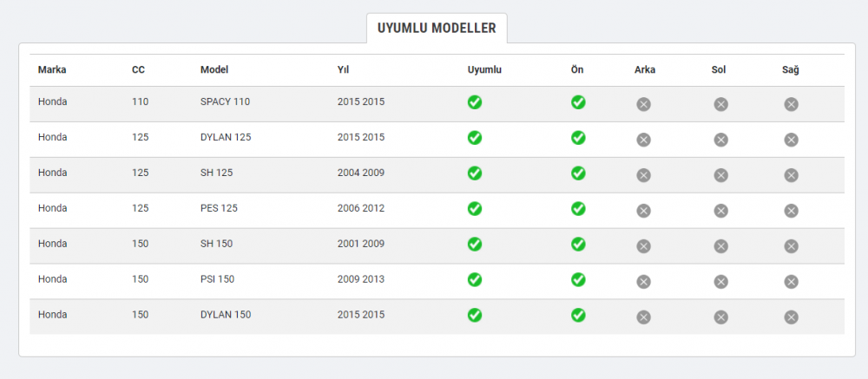Select the SH 150 model cell

tap(216, 244)
